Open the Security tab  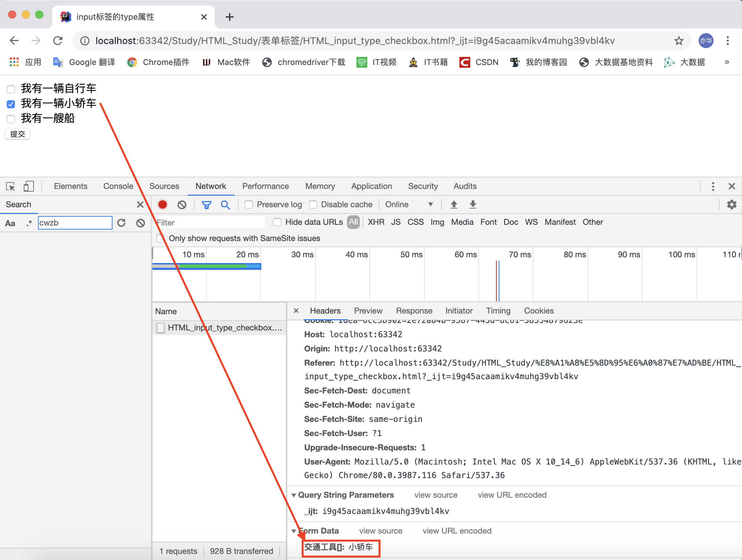423,186
